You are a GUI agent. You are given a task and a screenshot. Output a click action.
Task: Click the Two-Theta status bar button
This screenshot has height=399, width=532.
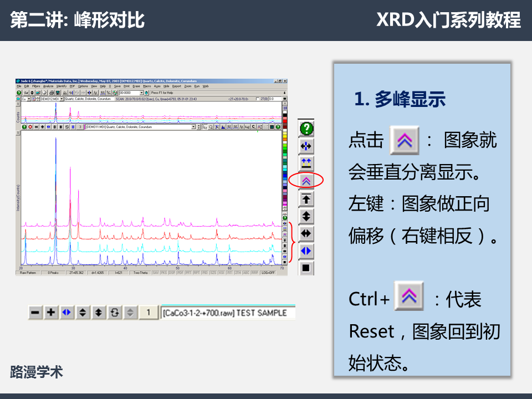click(x=140, y=273)
